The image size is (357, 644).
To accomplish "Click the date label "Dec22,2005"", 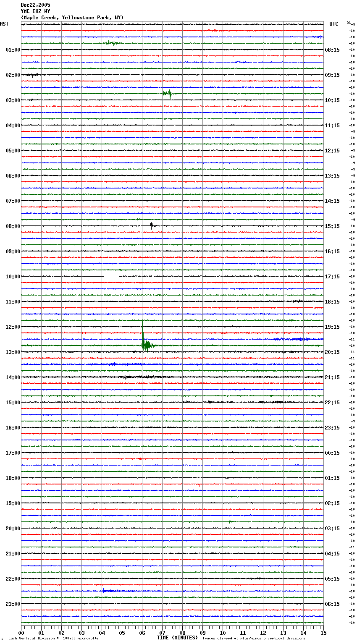I will 35,5.
